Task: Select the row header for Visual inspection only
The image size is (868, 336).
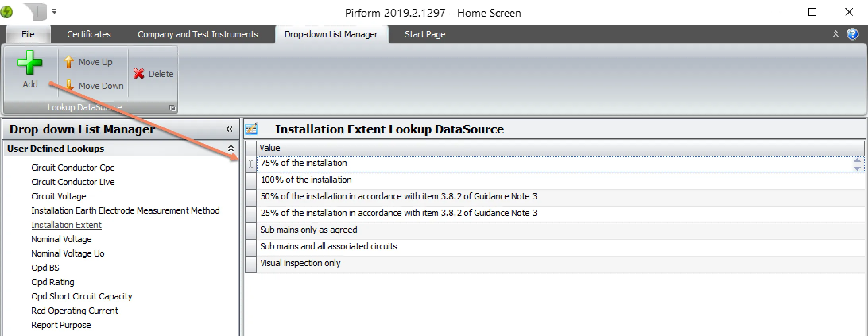Action: [251, 263]
